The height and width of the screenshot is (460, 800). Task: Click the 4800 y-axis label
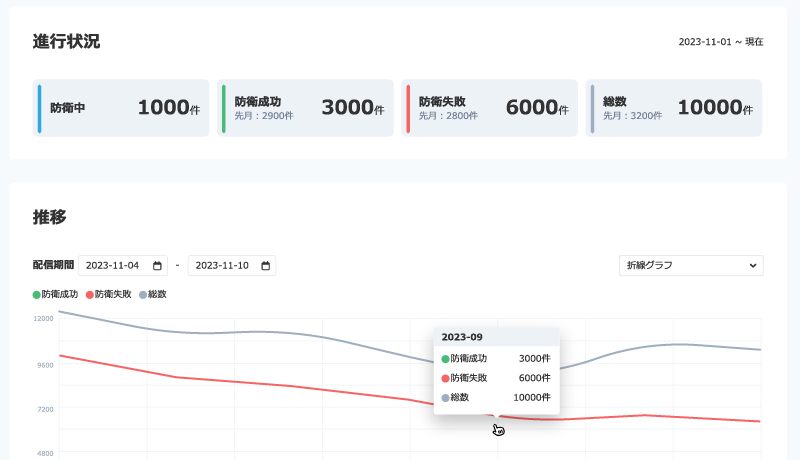45,453
